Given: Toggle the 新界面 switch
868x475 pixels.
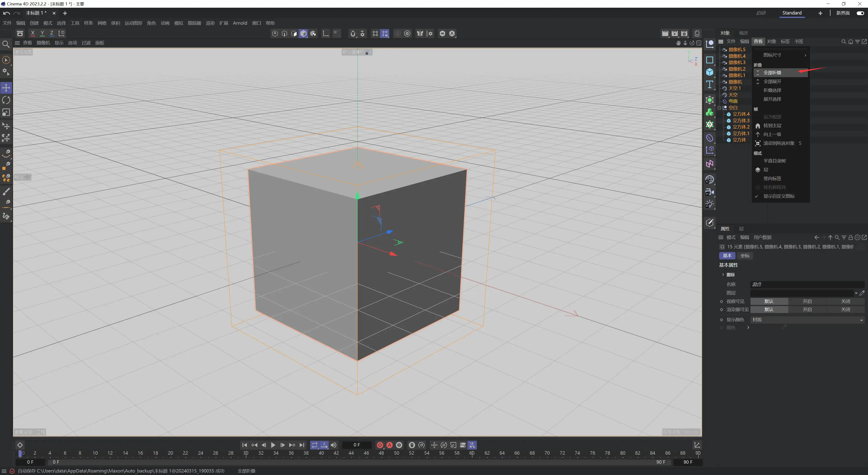Looking at the screenshot, I should [860, 13].
